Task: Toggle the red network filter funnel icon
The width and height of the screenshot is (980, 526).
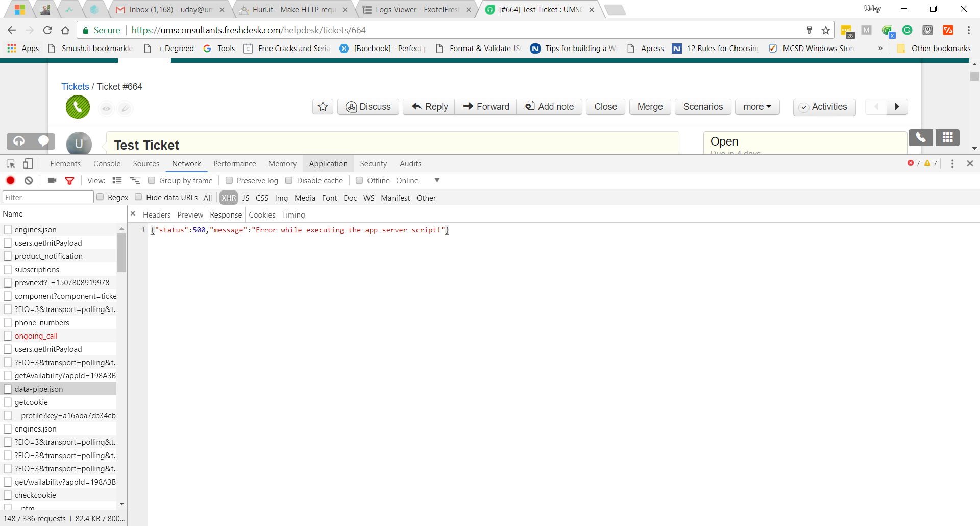Action: pyautogui.click(x=69, y=180)
